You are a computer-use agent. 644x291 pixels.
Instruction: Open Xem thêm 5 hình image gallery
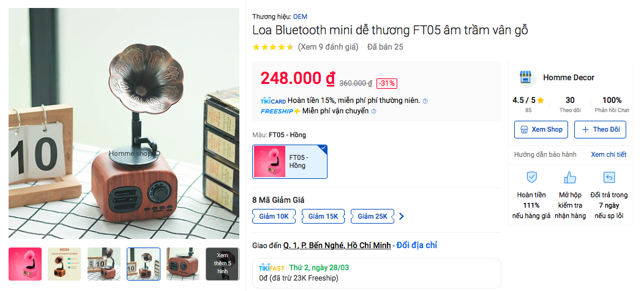click(x=222, y=264)
